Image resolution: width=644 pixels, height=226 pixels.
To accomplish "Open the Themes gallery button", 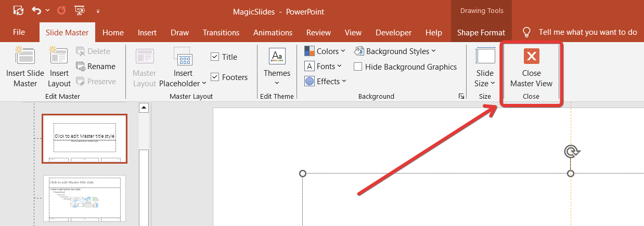I will [277, 67].
